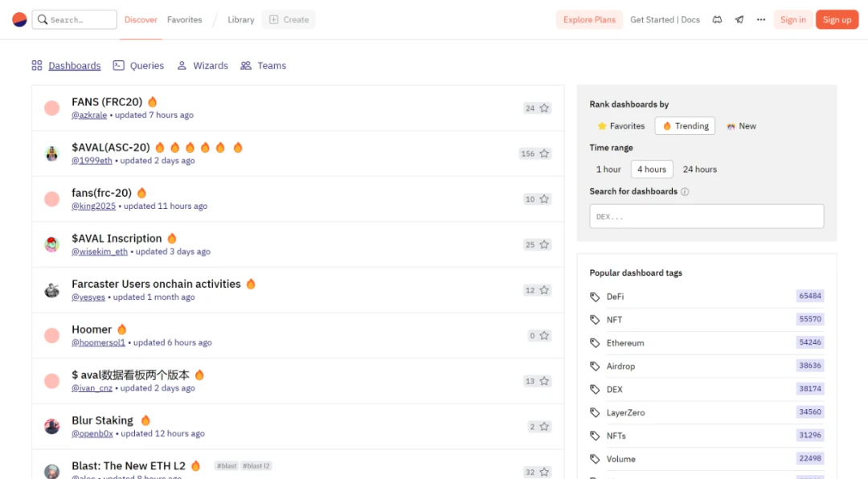Click info icon beside Search for dashboards
This screenshot has width=868, height=479.
[685, 191]
